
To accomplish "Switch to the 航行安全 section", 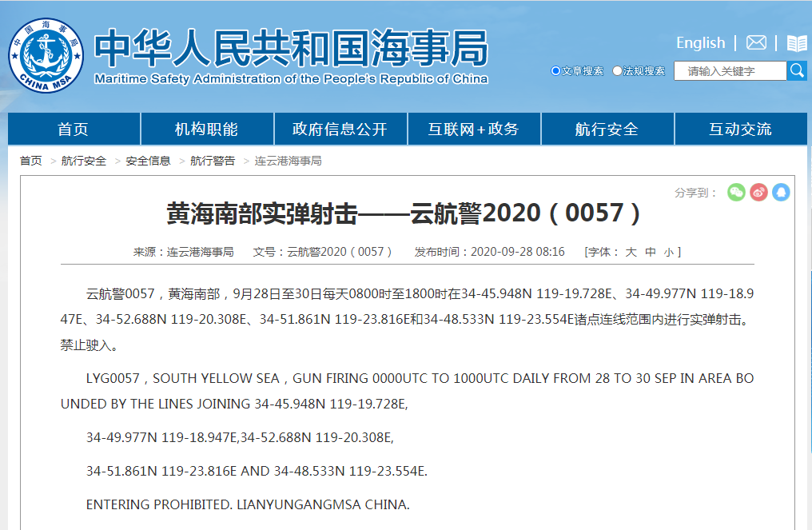I will [x=607, y=128].
